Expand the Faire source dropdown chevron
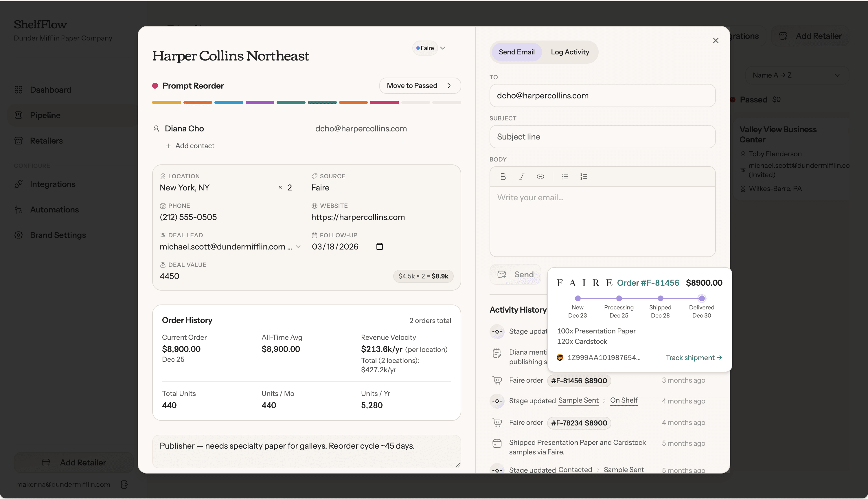 (x=443, y=48)
